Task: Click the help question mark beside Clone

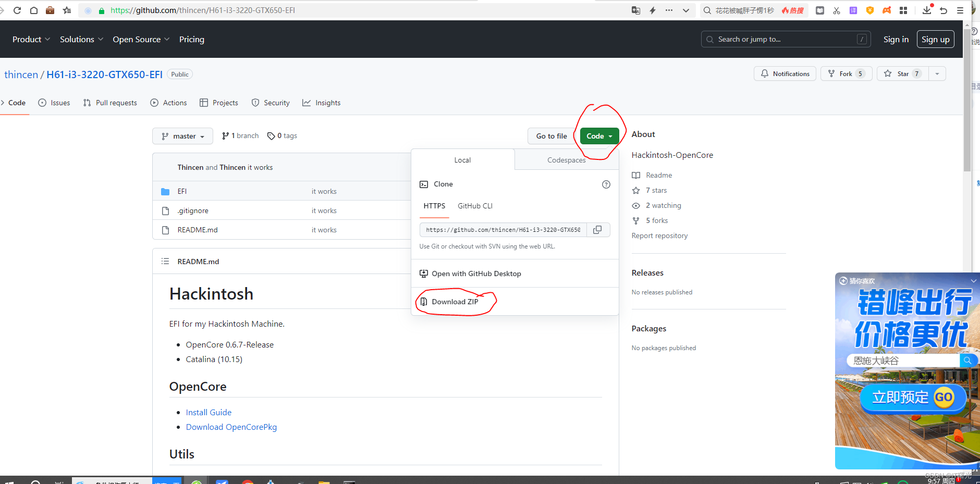Action: pos(606,184)
